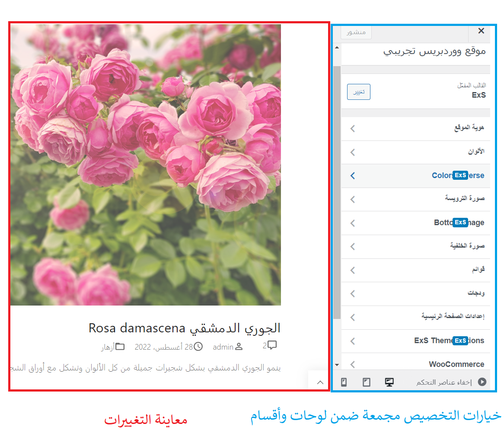Screen dimensions: 504x446
Task: Expand the قوائم menus panel chevron
Action: [x=353, y=270]
